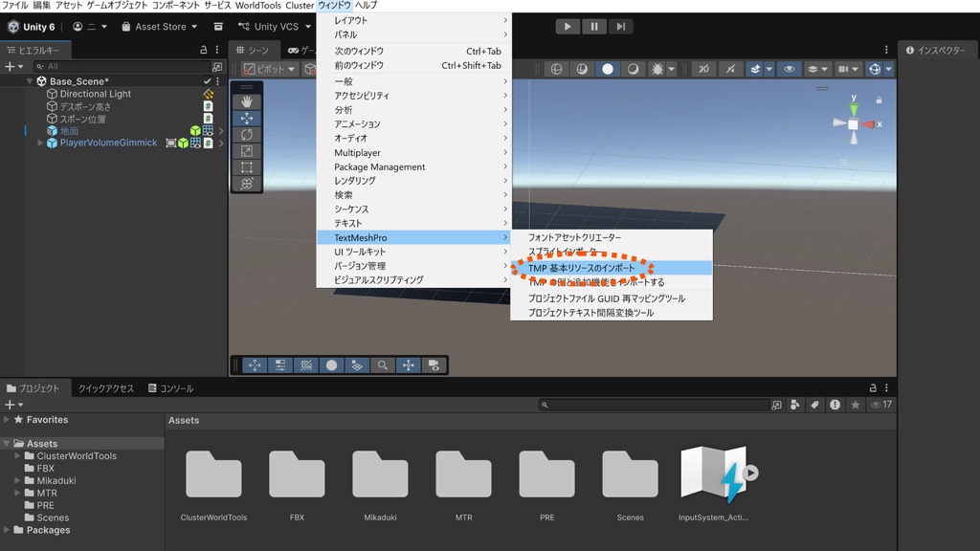980x551 pixels.
Task: Open the ヘルプ menu in menu bar
Action: 367,5
